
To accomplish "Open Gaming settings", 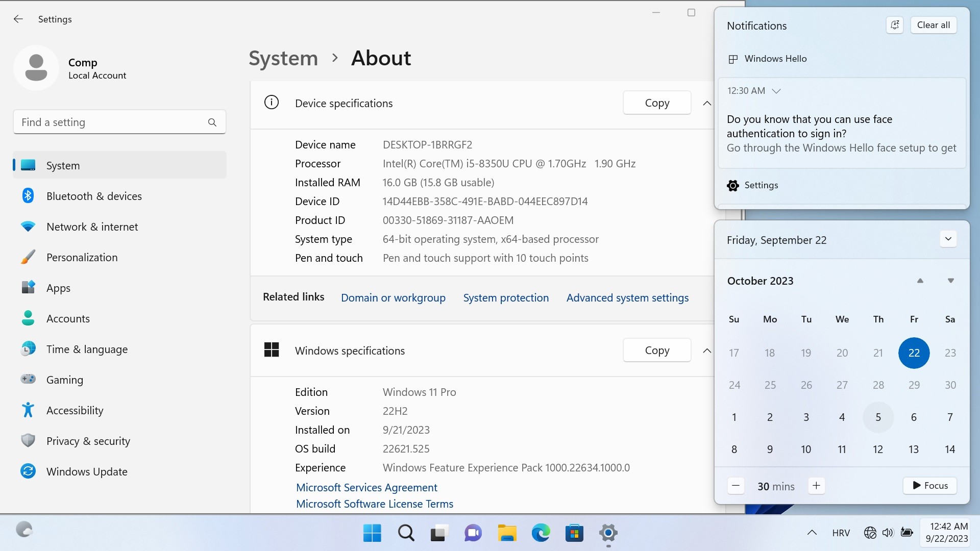I will [119, 380].
